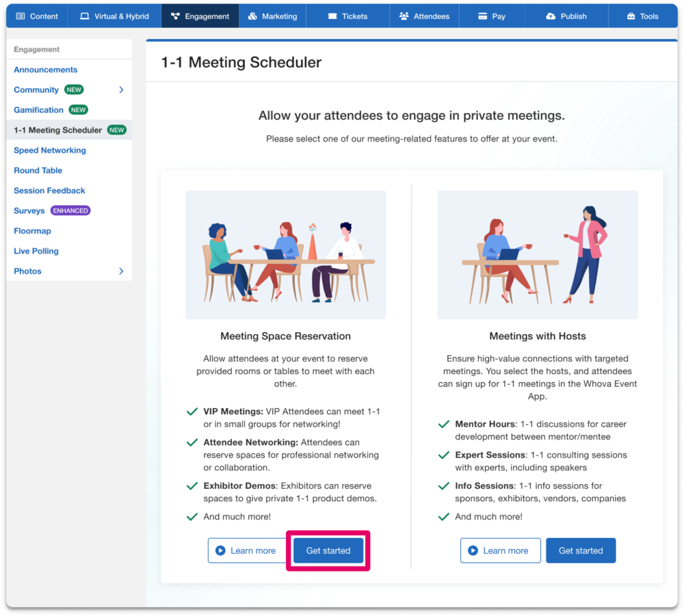Viewport: 684px width, 616px height.
Task: Get started with Meeting Space Reservation
Action: click(328, 550)
